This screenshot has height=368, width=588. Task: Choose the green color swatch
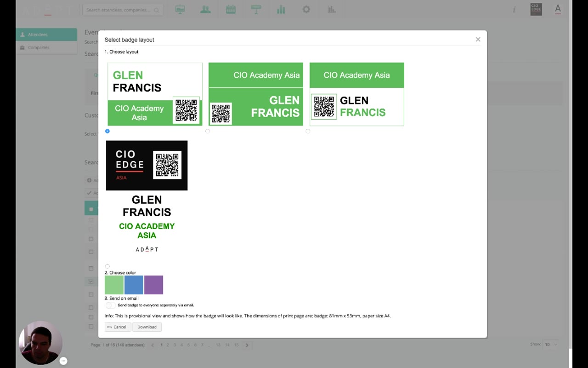click(x=114, y=285)
